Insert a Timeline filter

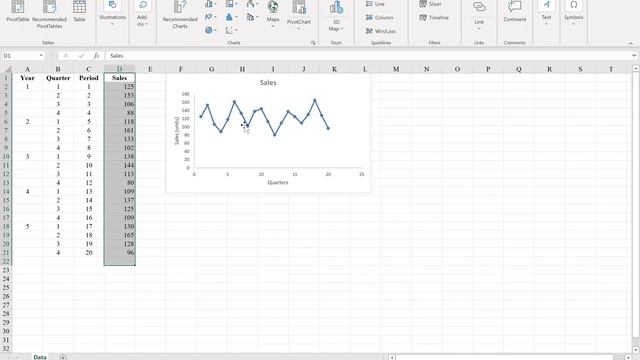point(434,18)
